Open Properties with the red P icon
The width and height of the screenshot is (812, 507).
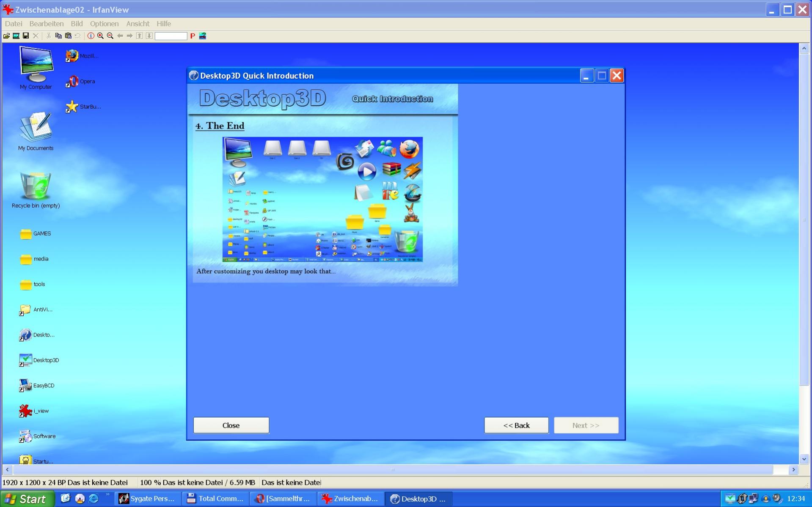[193, 36]
